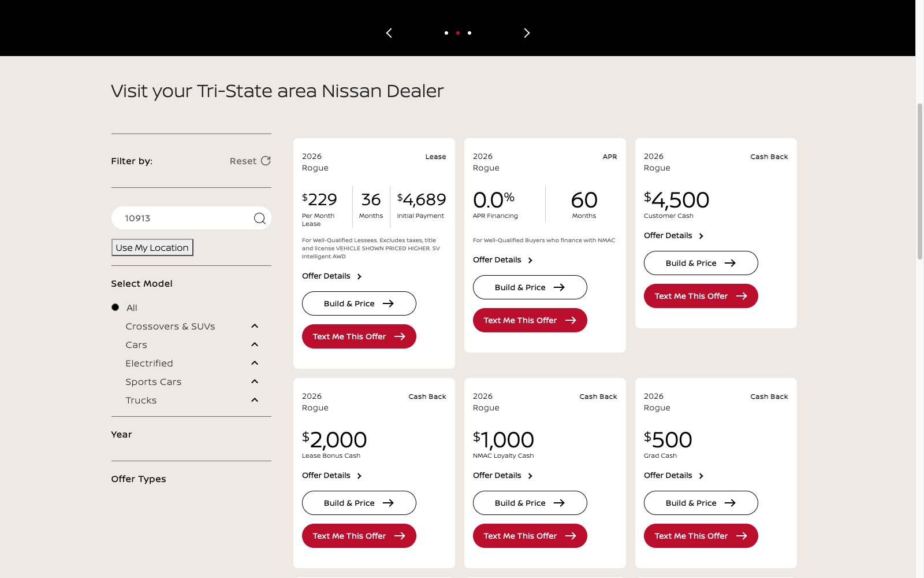Click Text Me This Offer on APR card
The width and height of the screenshot is (924, 578).
pyautogui.click(x=530, y=320)
